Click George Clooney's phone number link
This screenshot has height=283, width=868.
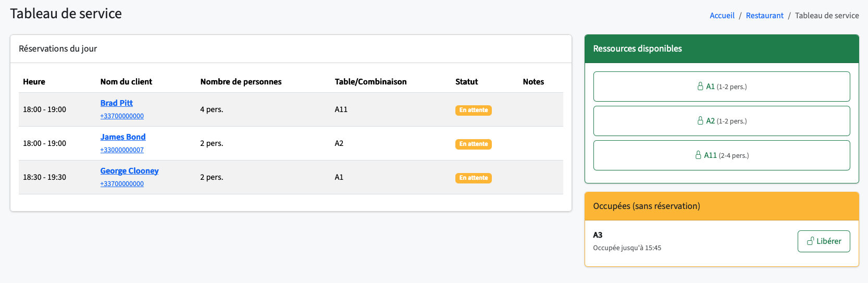(x=122, y=184)
